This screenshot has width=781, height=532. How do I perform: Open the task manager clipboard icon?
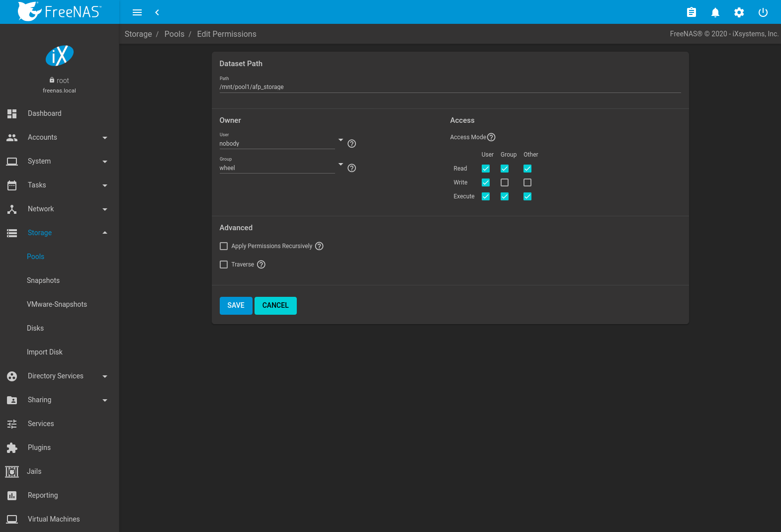tap(691, 12)
